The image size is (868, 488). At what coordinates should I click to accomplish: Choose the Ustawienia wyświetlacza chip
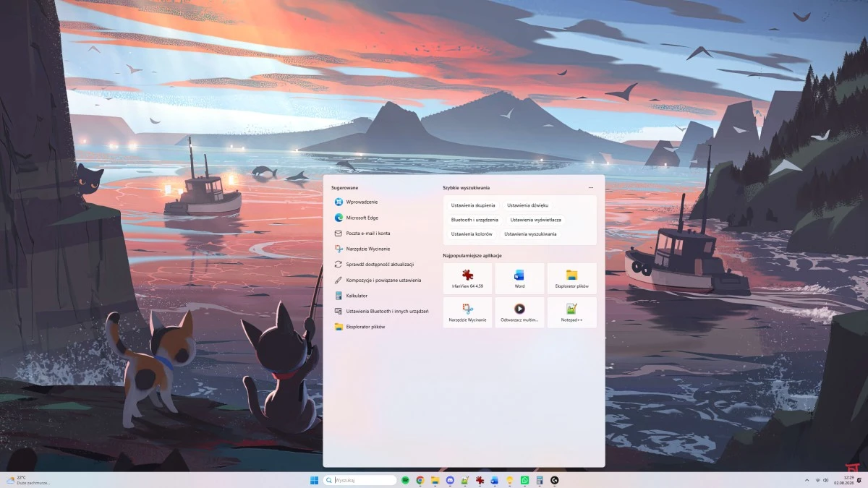pos(535,220)
